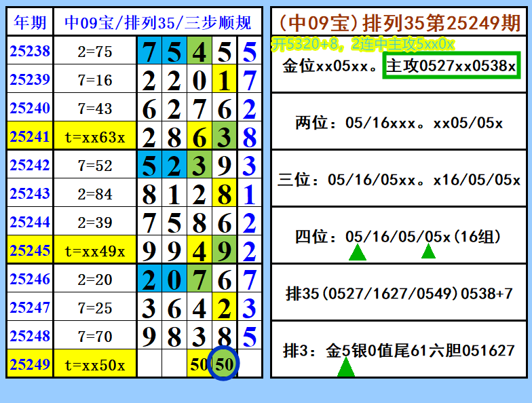Click the green 9 in row 25245
This screenshot has height=403, width=532.
click(x=224, y=250)
